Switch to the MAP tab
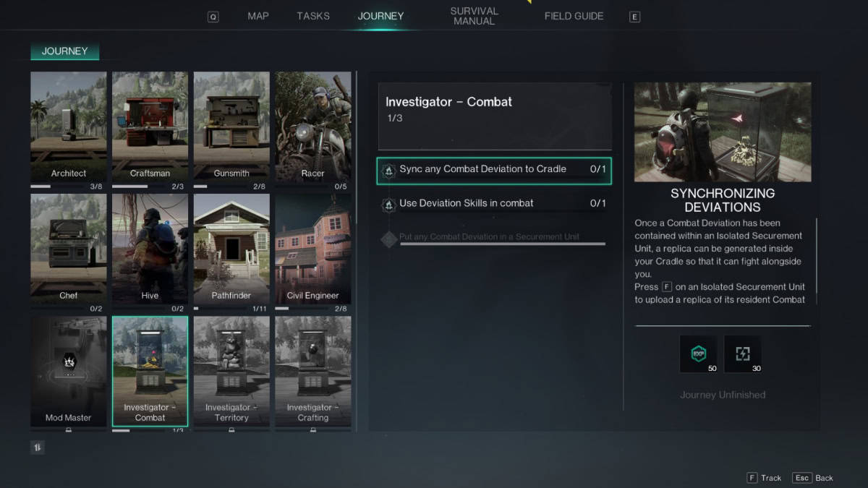Screen dimensions: 868x488 (x=258, y=15)
